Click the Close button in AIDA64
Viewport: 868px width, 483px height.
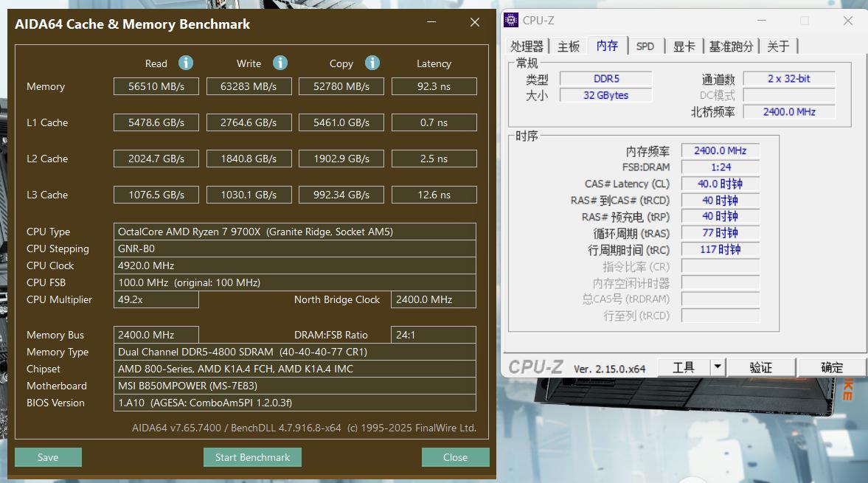456,457
